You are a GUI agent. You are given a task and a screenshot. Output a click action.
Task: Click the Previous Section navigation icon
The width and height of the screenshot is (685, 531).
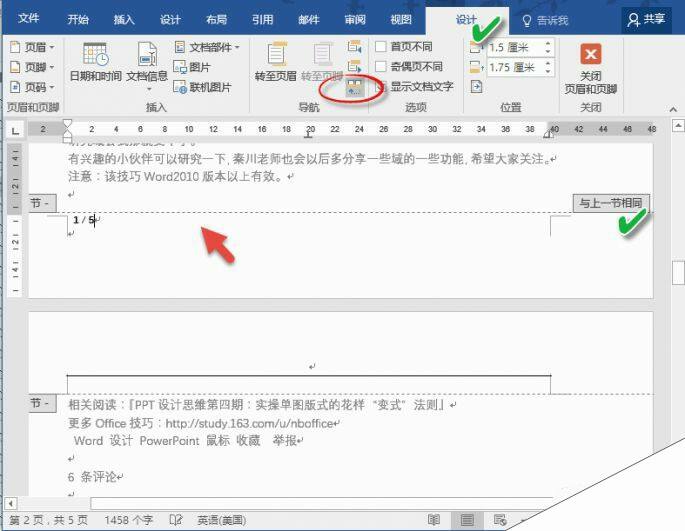pos(354,46)
